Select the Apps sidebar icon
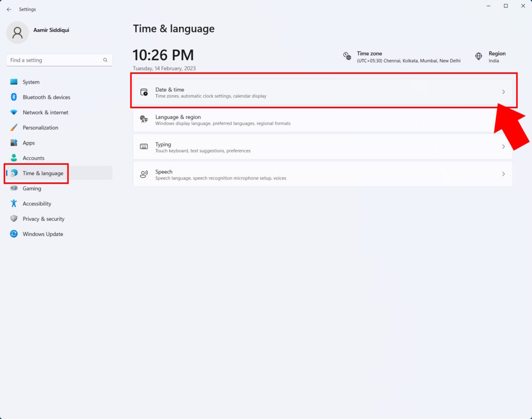 [14, 143]
